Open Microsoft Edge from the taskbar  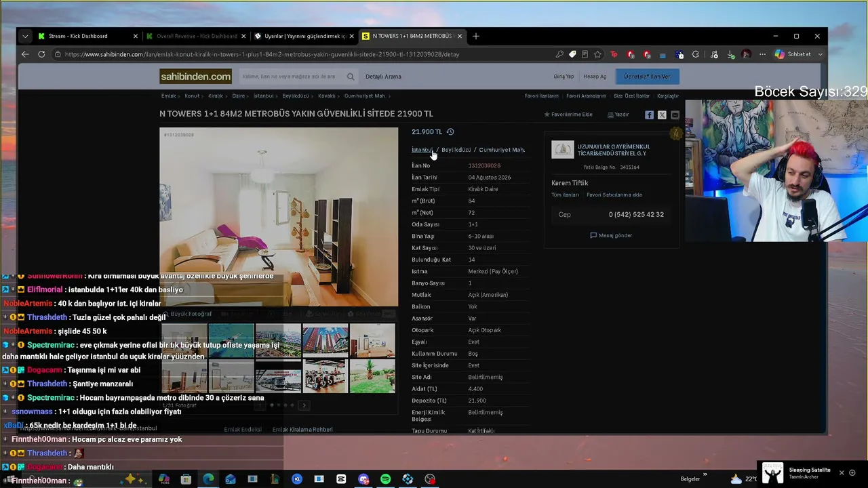pos(208,479)
